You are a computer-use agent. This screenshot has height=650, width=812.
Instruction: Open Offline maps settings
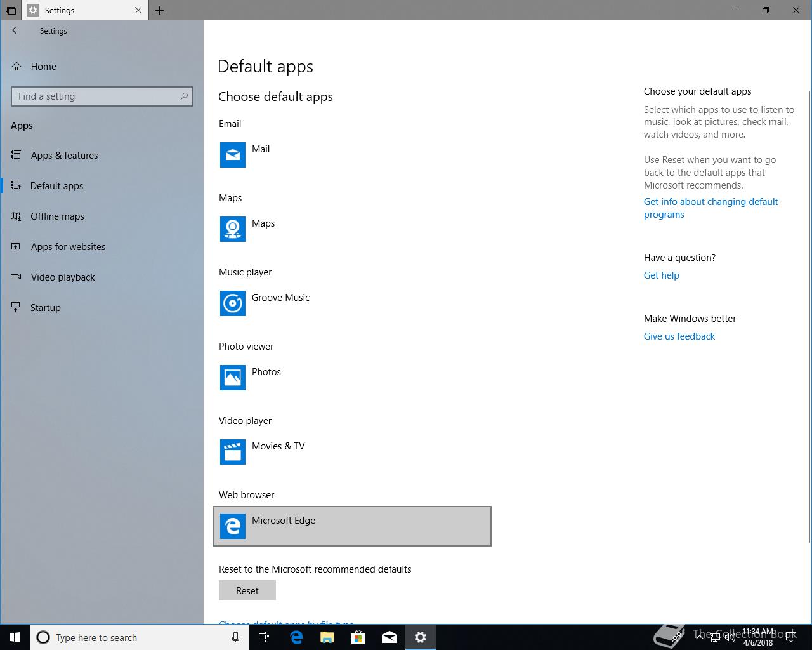(101, 216)
